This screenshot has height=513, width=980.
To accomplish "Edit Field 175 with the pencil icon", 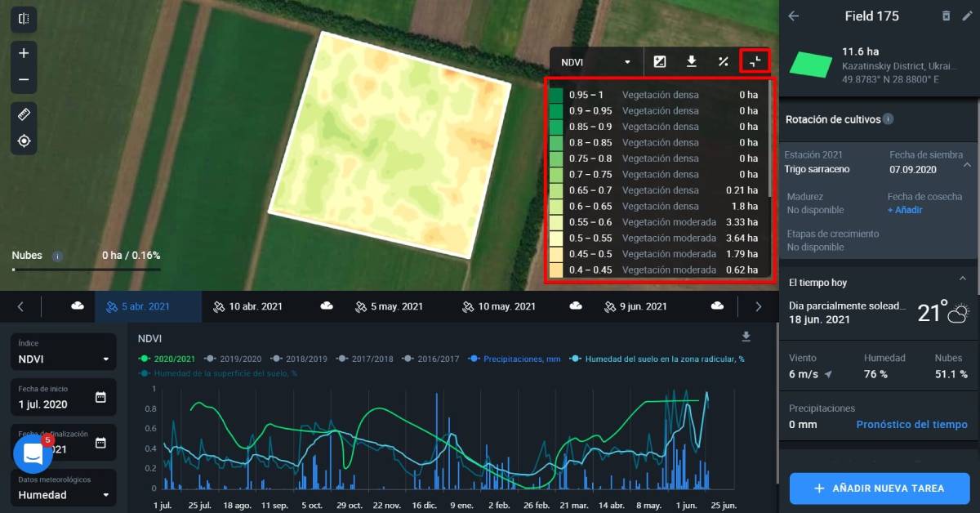I will [x=969, y=16].
